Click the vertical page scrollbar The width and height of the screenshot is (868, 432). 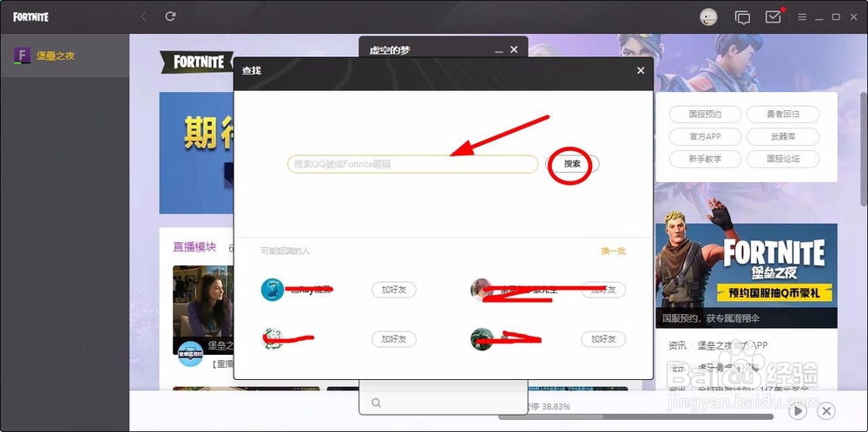[x=864, y=149]
